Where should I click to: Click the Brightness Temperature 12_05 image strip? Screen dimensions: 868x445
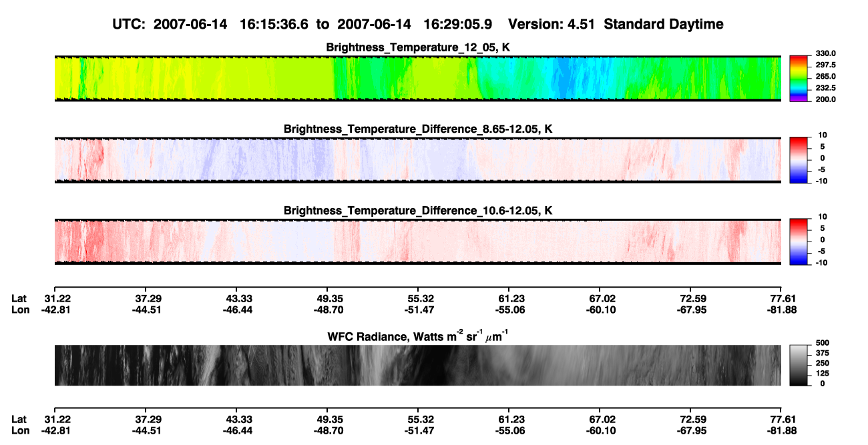click(418, 78)
